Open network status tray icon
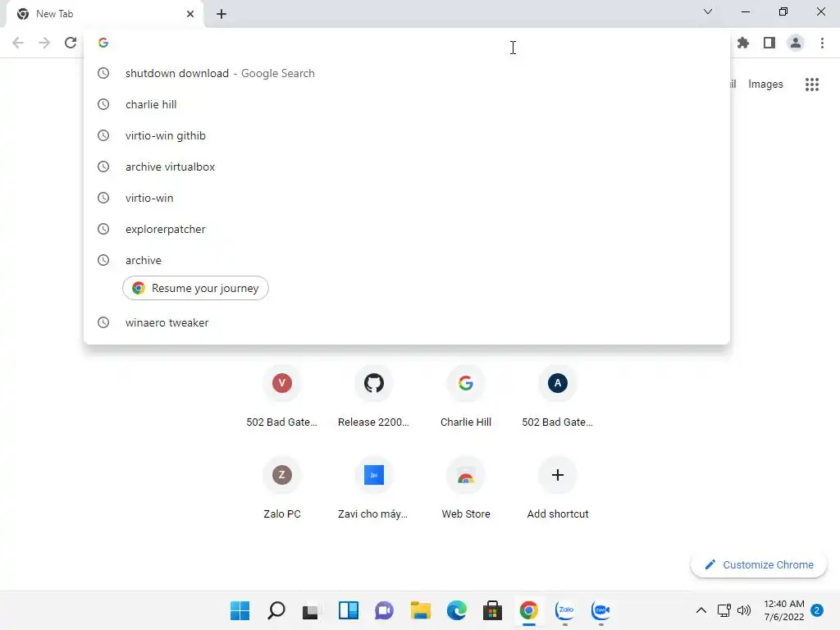 coord(724,610)
